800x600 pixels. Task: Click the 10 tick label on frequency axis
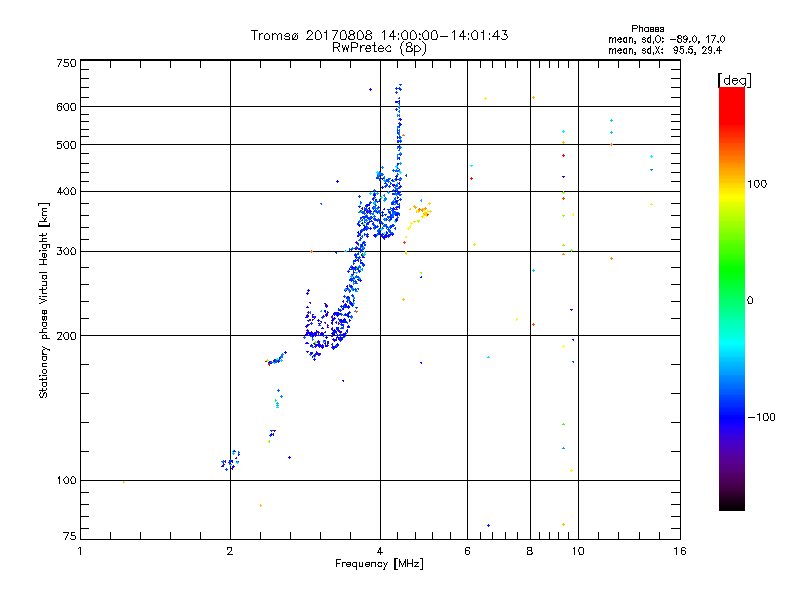(578, 551)
